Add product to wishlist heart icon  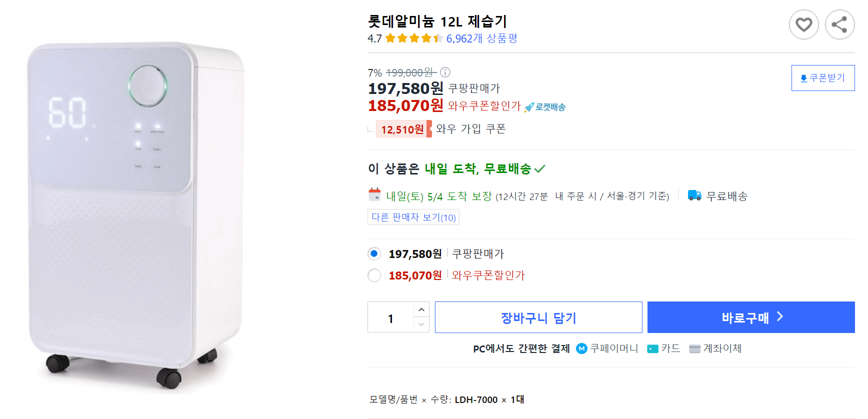click(x=804, y=24)
